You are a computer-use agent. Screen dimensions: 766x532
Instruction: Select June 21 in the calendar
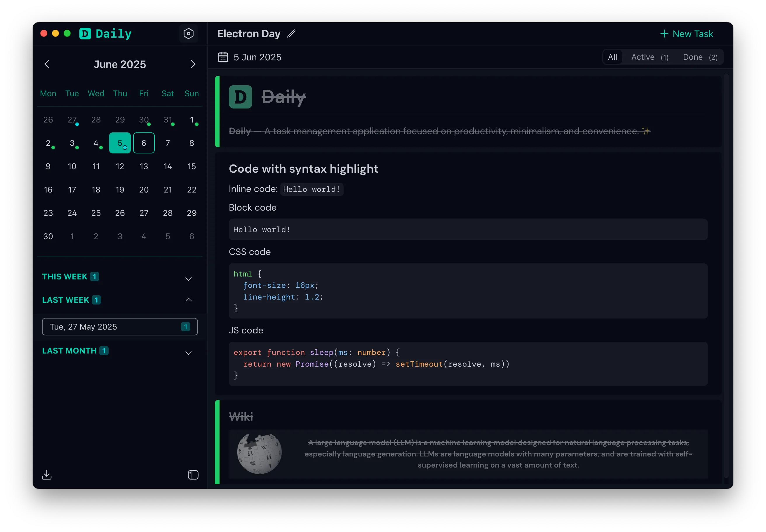tap(168, 190)
